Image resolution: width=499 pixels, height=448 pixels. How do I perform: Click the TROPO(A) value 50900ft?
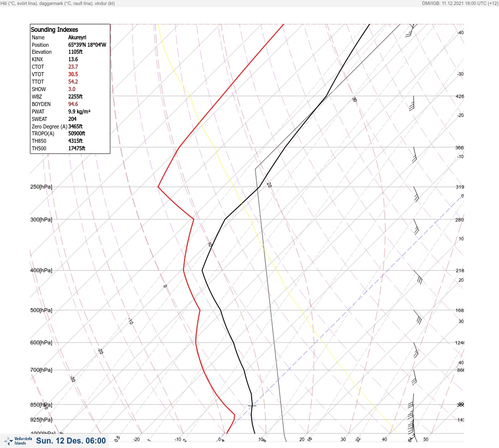(77, 133)
